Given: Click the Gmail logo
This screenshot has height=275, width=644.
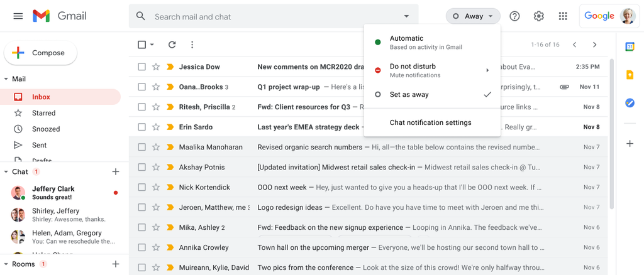Looking at the screenshot, I should click(60, 16).
